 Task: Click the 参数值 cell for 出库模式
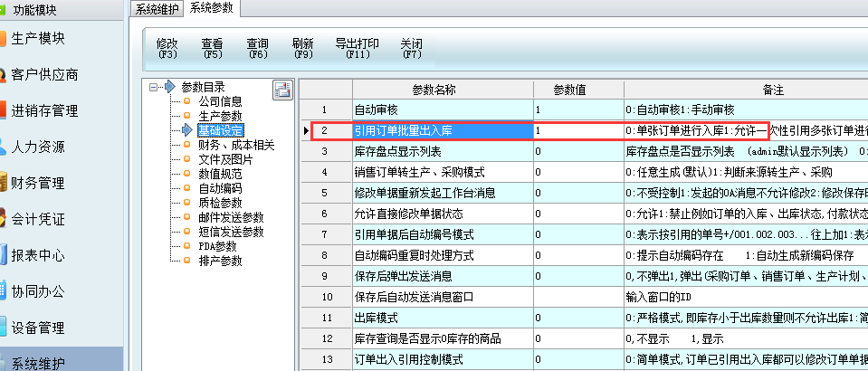click(x=577, y=319)
